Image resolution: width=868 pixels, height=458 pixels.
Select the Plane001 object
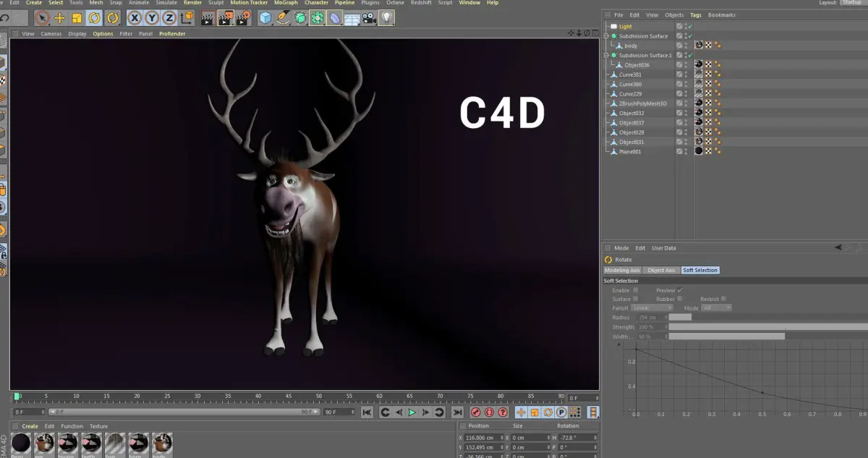point(630,152)
